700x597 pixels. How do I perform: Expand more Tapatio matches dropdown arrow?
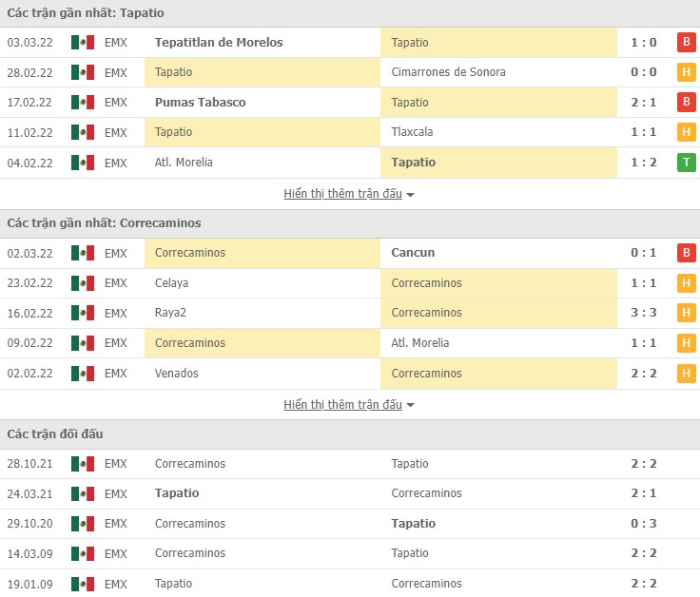tap(410, 194)
